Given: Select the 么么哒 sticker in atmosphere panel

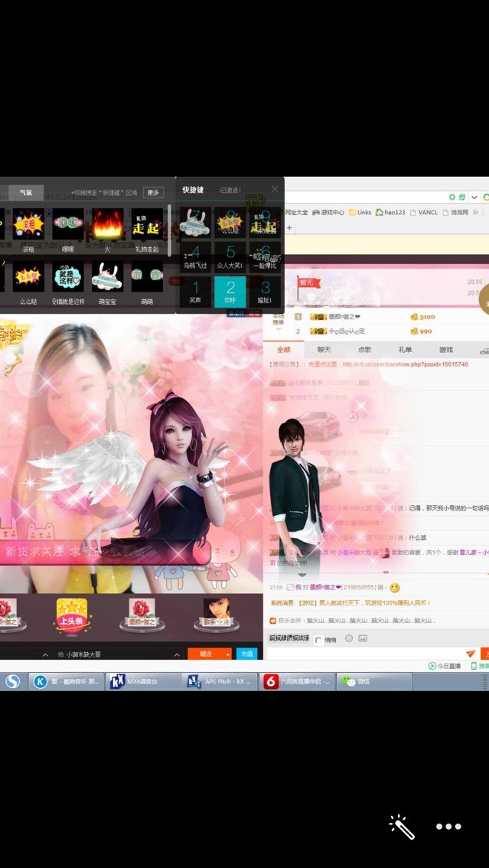Looking at the screenshot, I should [x=28, y=277].
